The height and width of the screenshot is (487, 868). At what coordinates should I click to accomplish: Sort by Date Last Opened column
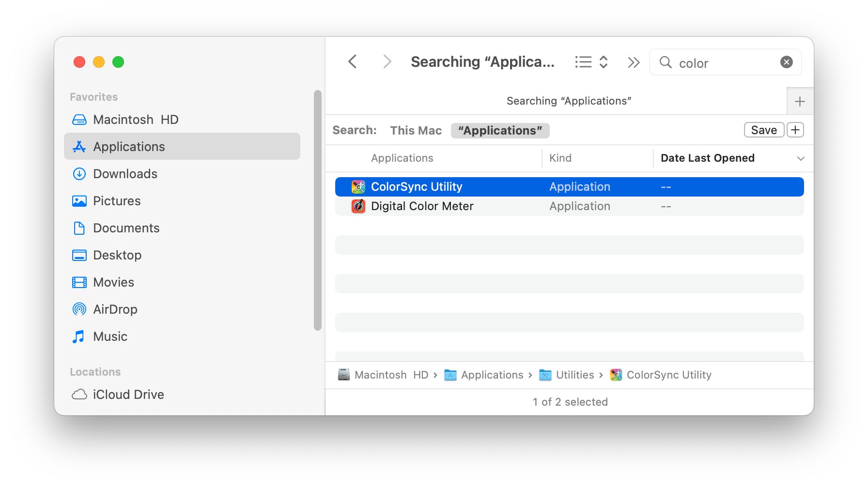point(708,158)
